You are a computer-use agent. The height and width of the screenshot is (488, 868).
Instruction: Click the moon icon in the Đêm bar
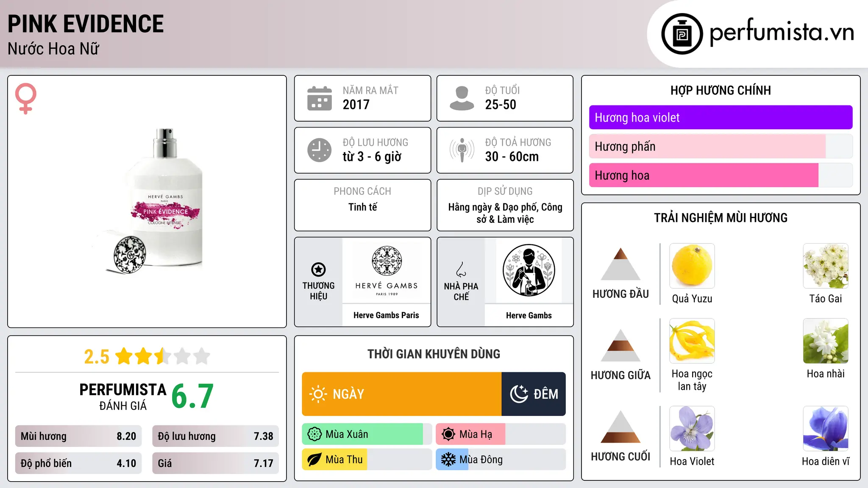pyautogui.click(x=519, y=394)
